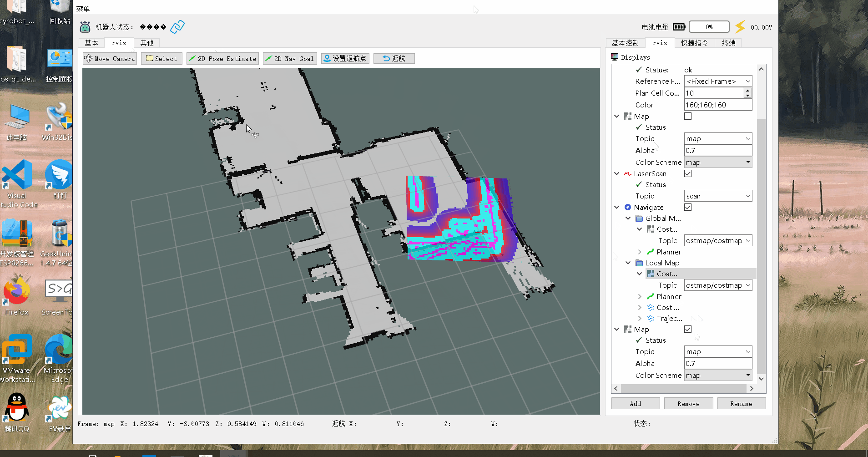Click the Select tool in rviz toolbar
Screen dimensions: 868x457
161,58
